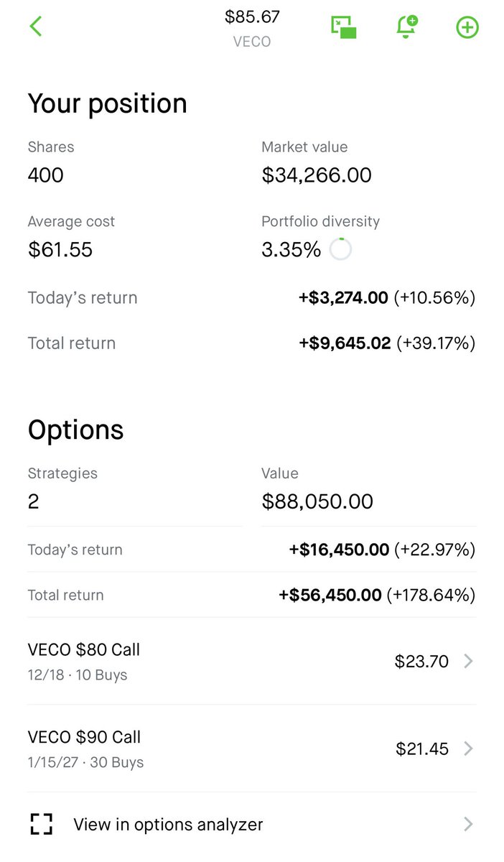Tap the stock Total return +$9,645.02 row

coord(251,343)
